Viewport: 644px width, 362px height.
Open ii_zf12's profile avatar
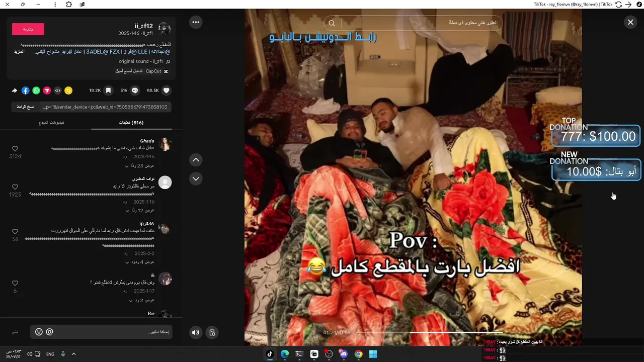165,29
